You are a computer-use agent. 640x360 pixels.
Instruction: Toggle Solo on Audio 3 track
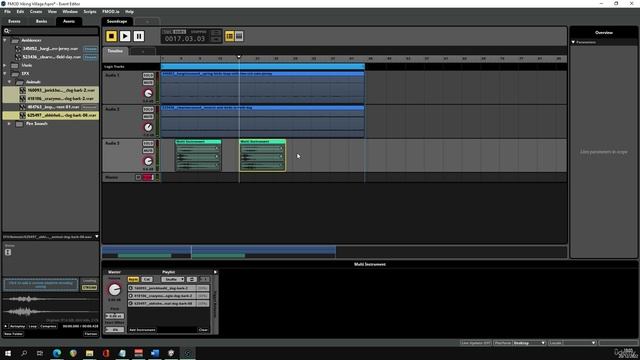tap(148, 143)
